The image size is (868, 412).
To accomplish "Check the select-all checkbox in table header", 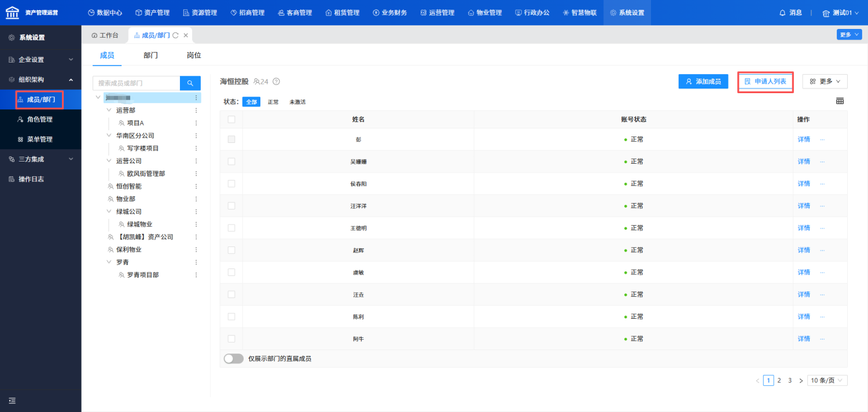I will click(x=231, y=119).
